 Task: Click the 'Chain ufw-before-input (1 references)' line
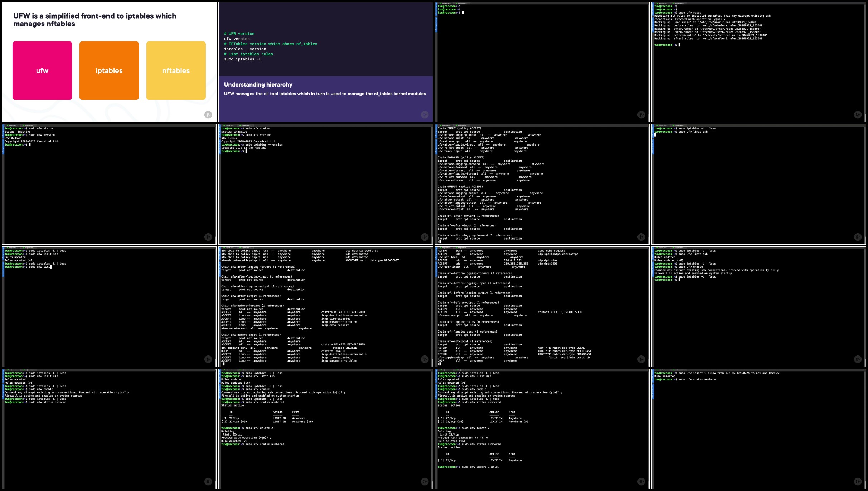[251, 335]
